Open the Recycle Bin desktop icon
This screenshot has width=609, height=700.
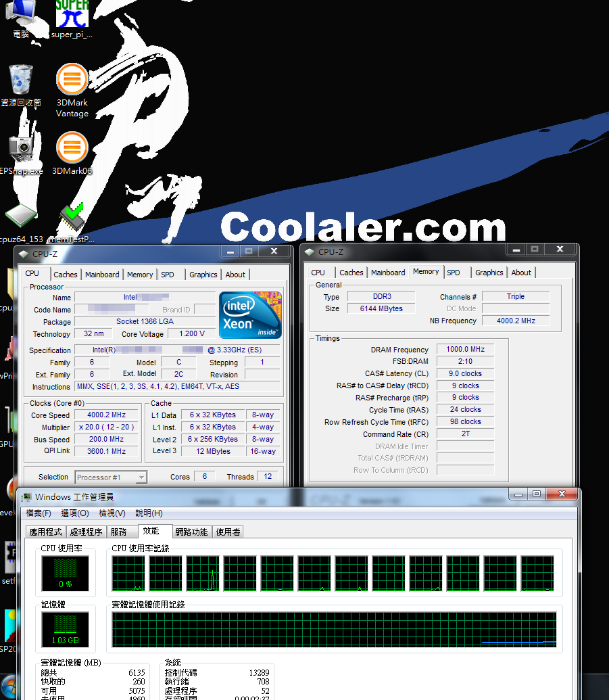point(20,85)
